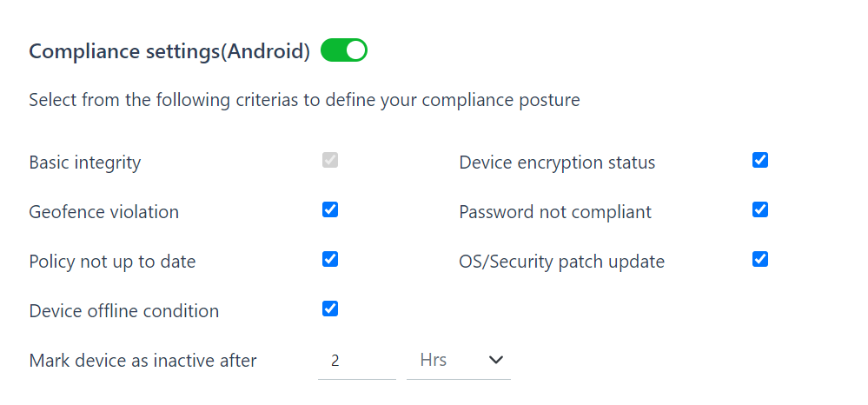Viewport: 868px width, 405px height.
Task: Click the greyed-out Basic integrity checkbox
Action: pyautogui.click(x=330, y=161)
